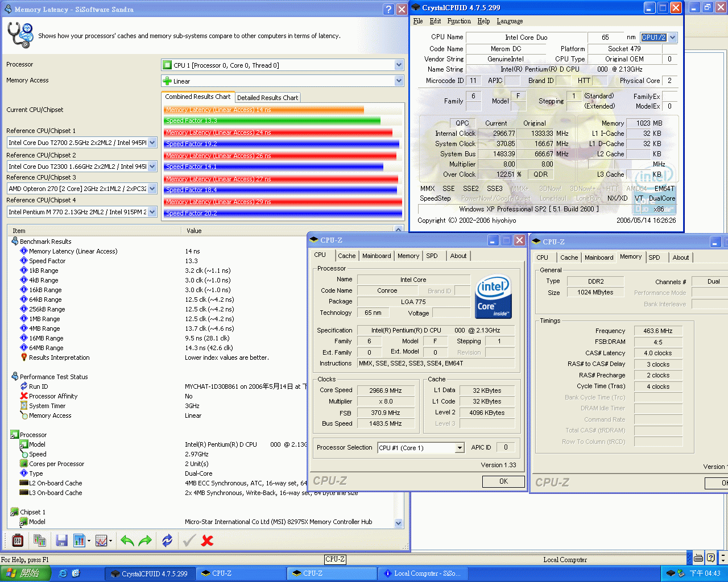Click the QDR button in CrystalCPUID
The height and width of the screenshot is (582, 728).
[540, 174]
